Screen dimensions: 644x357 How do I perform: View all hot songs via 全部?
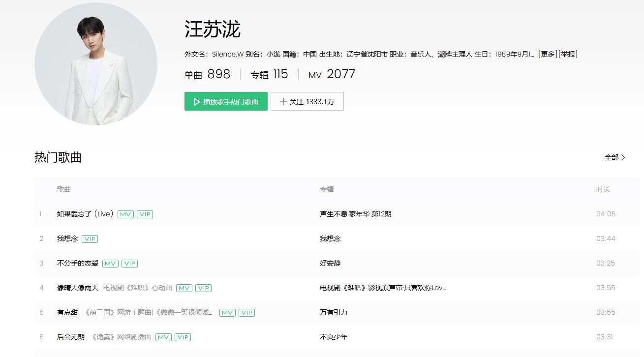[614, 157]
